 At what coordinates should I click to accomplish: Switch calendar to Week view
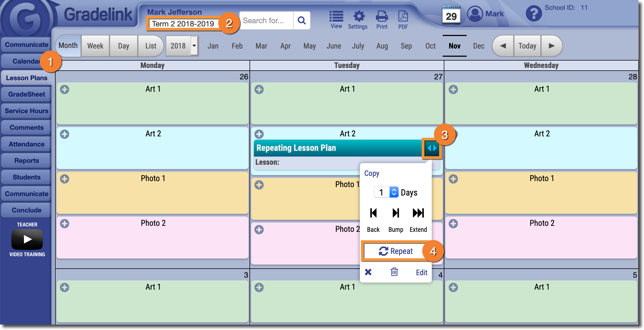pos(95,46)
